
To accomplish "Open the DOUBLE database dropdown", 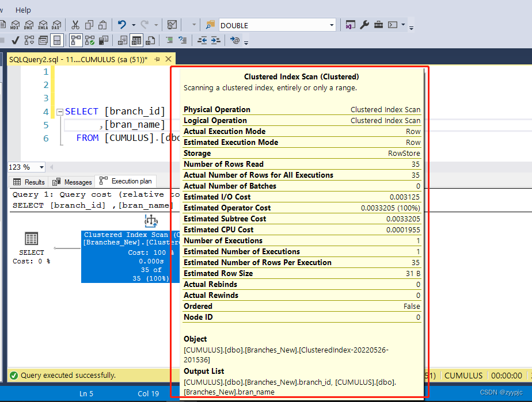I will click(x=332, y=25).
